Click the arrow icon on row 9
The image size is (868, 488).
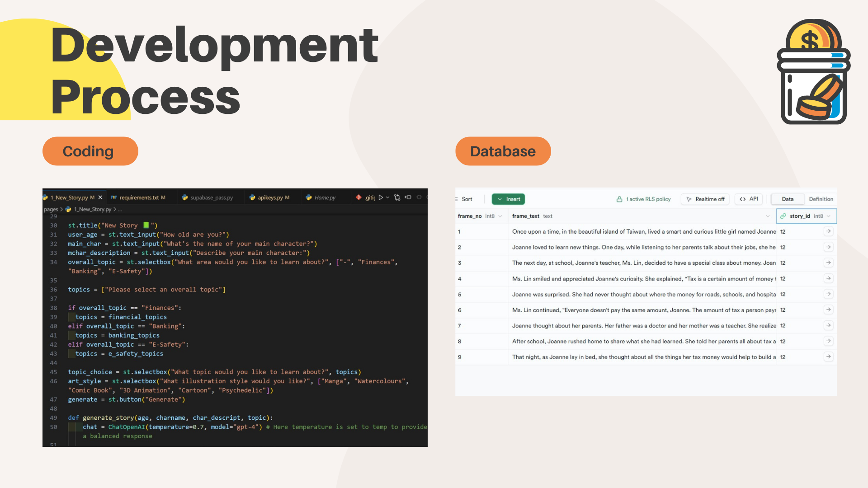828,357
